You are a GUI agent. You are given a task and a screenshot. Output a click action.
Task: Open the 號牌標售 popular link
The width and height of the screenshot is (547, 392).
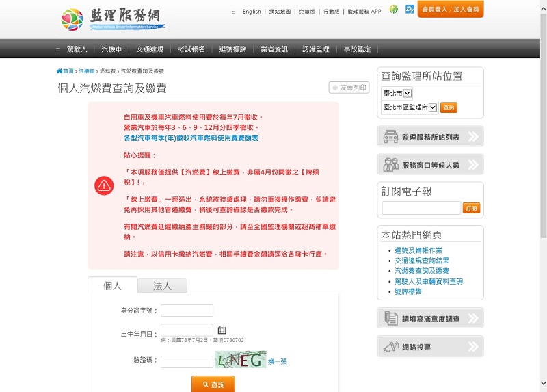pos(408,291)
